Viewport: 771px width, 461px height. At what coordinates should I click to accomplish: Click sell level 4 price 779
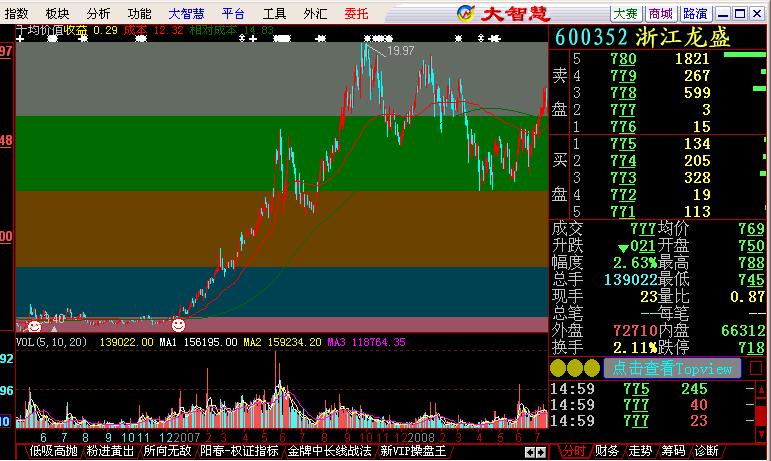(x=623, y=76)
